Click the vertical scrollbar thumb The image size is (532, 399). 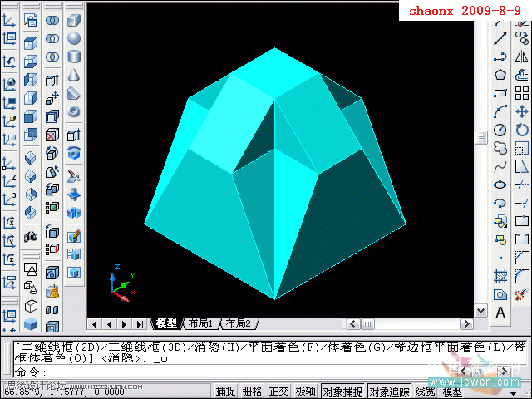pos(481,137)
